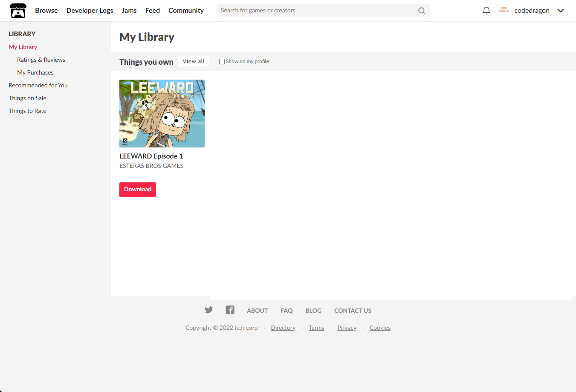Download LEEWARD Episode 1
This screenshot has height=392, width=576.
coord(138,190)
